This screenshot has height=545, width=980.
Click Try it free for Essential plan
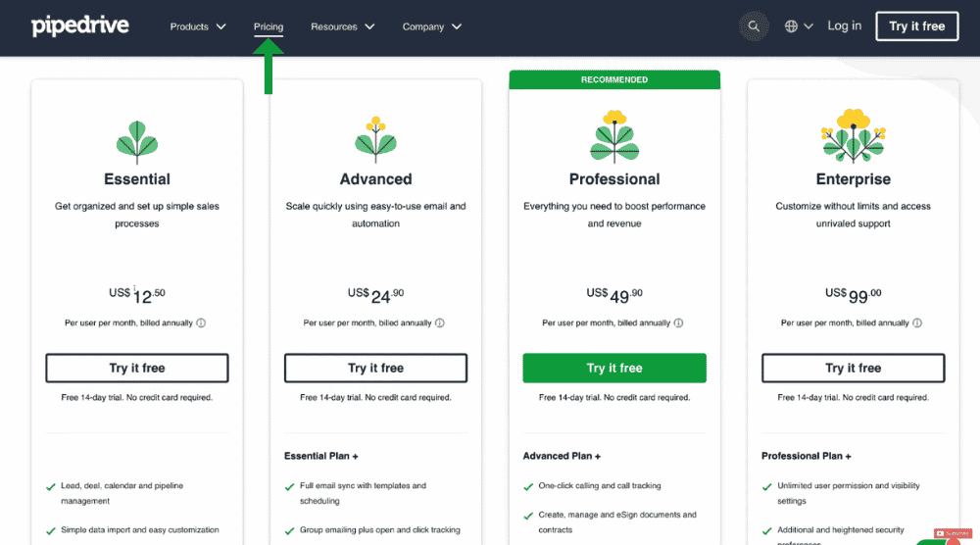(x=137, y=369)
